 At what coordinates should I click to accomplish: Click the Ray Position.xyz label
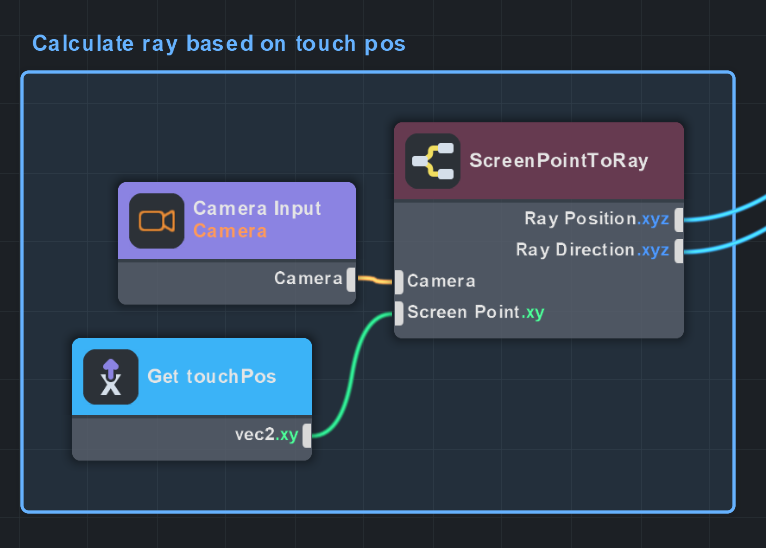[596, 219]
